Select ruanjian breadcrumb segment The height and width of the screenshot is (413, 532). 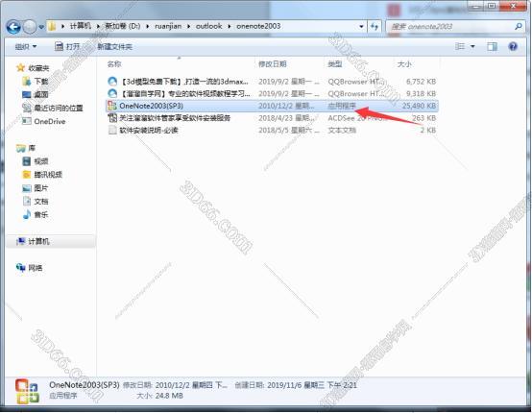(x=168, y=26)
